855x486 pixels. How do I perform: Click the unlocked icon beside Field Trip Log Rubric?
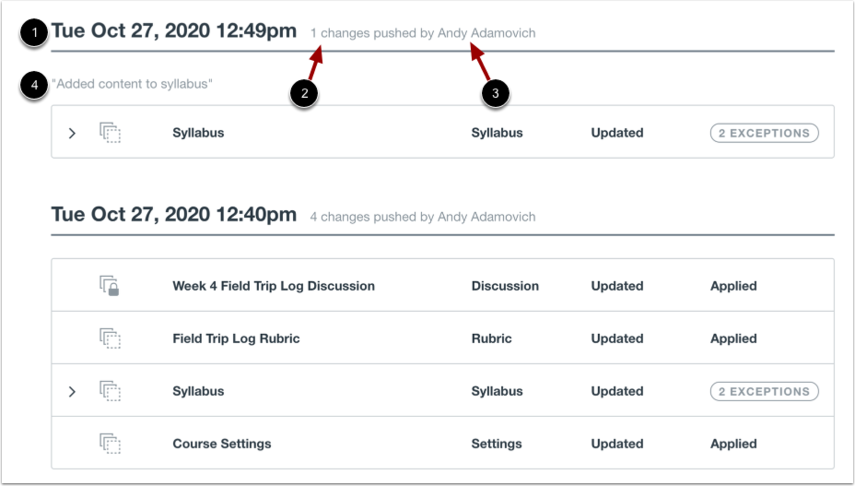(x=110, y=338)
